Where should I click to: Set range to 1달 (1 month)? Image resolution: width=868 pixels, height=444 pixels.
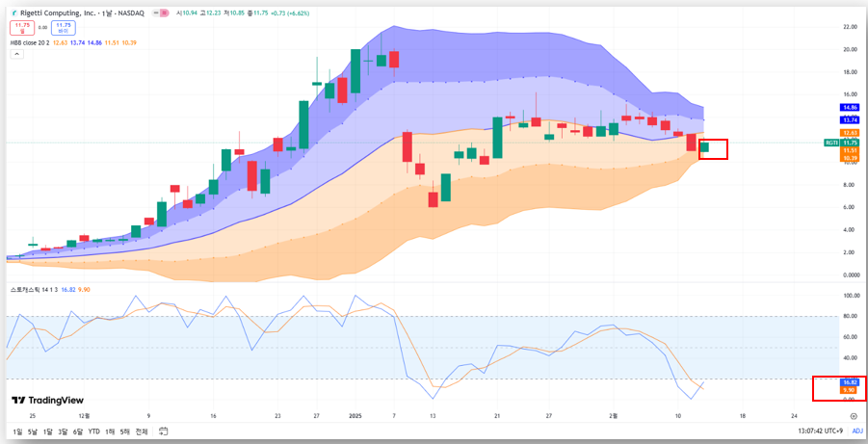click(x=47, y=431)
